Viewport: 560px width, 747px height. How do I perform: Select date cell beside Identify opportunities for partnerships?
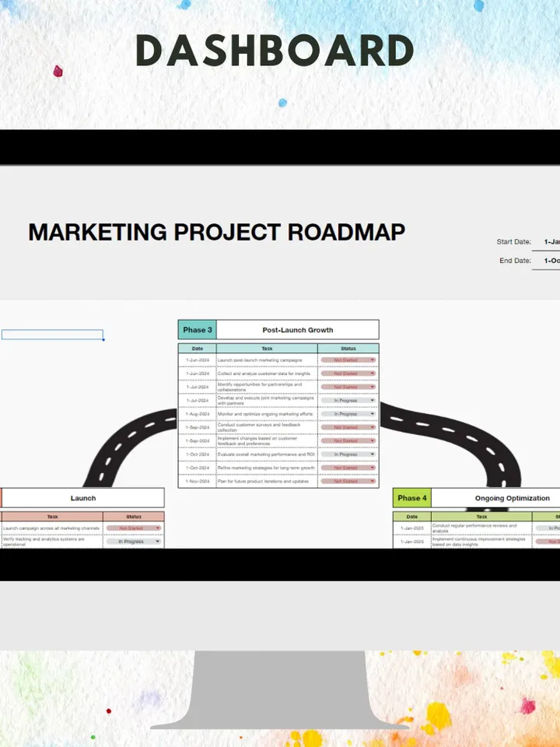click(197, 387)
